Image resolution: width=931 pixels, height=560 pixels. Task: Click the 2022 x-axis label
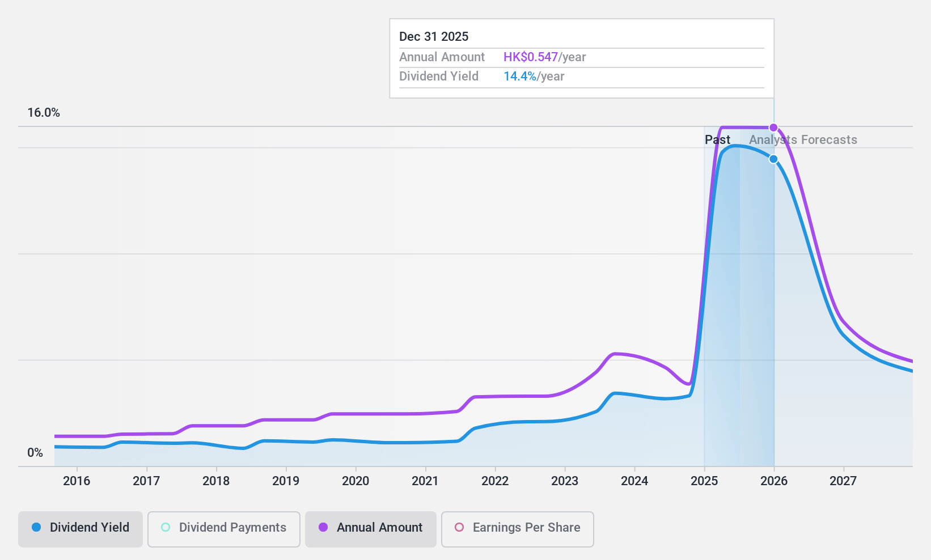495,481
